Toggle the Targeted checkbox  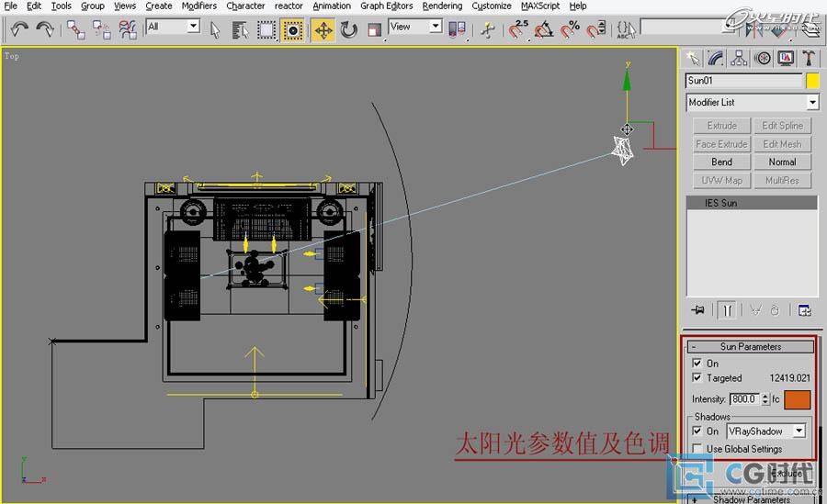tap(697, 378)
